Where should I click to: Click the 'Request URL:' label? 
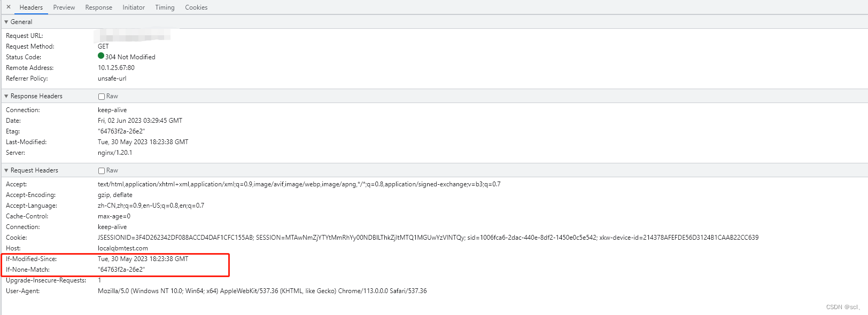pyautogui.click(x=25, y=36)
